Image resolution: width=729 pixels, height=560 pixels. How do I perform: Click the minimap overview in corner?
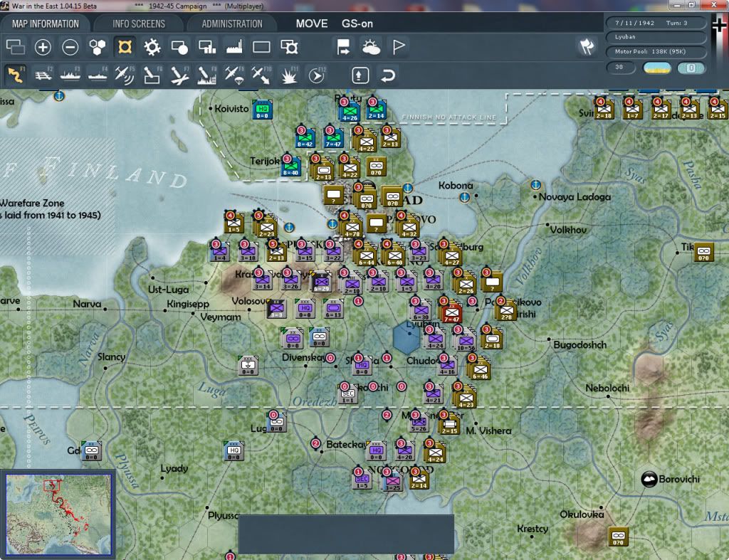[58, 514]
